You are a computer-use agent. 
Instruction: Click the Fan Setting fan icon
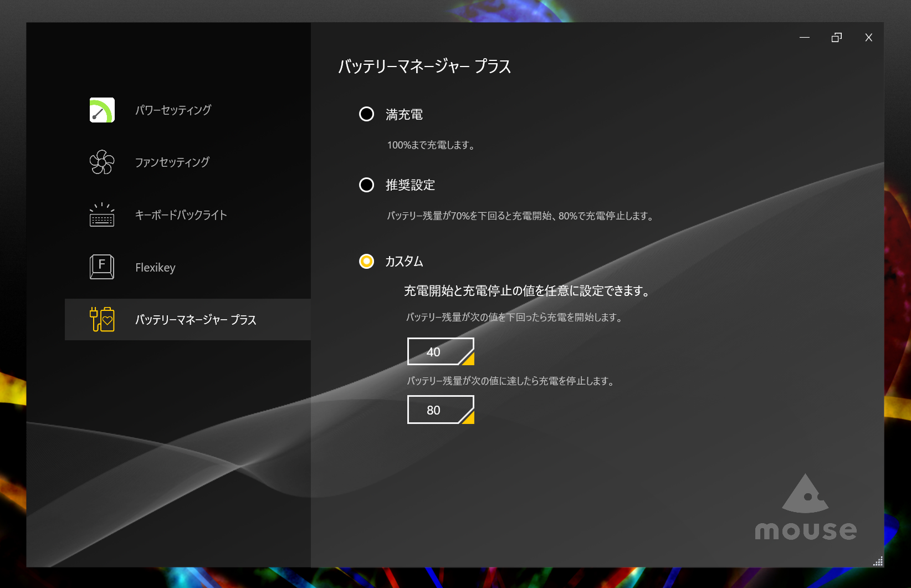[102, 162]
